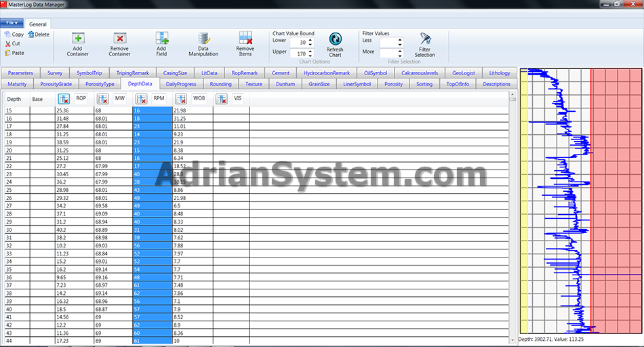Screen dimensions: 644x347
Task: Switch to the Parameters tab
Action: [20, 73]
